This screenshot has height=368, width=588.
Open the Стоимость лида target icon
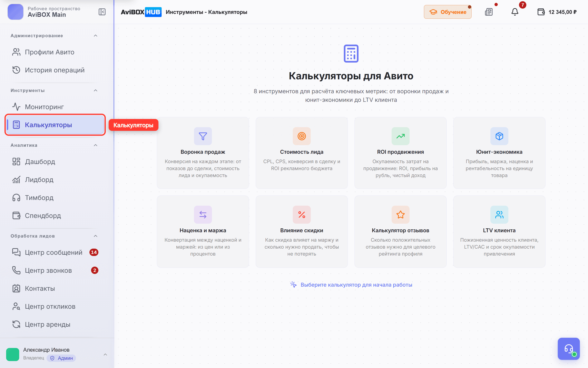[302, 136]
